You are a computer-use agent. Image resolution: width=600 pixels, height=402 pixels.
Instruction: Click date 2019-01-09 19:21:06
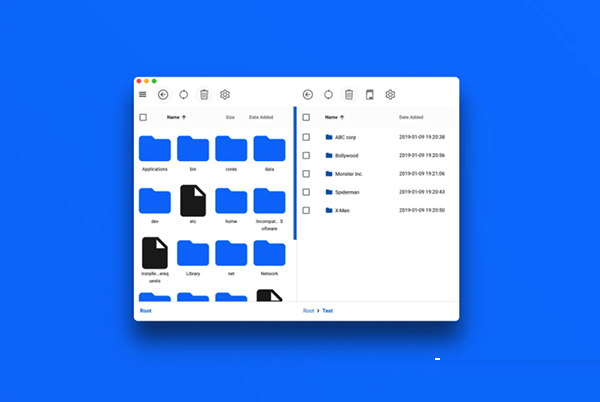[x=422, y=174]
